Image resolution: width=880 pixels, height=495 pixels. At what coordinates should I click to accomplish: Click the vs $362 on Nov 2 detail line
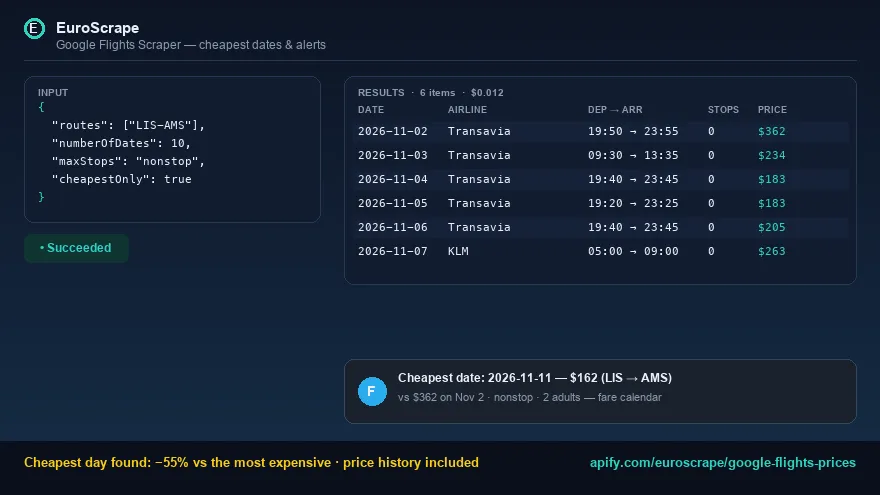point(530,397)
